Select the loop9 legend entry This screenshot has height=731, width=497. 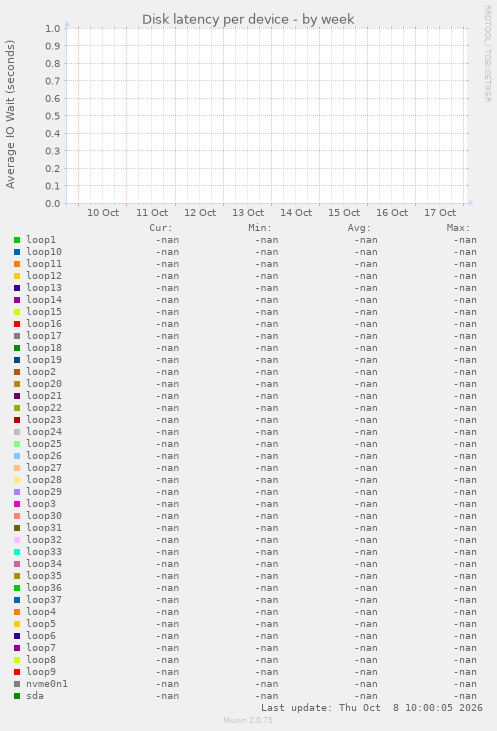[41, 672]
